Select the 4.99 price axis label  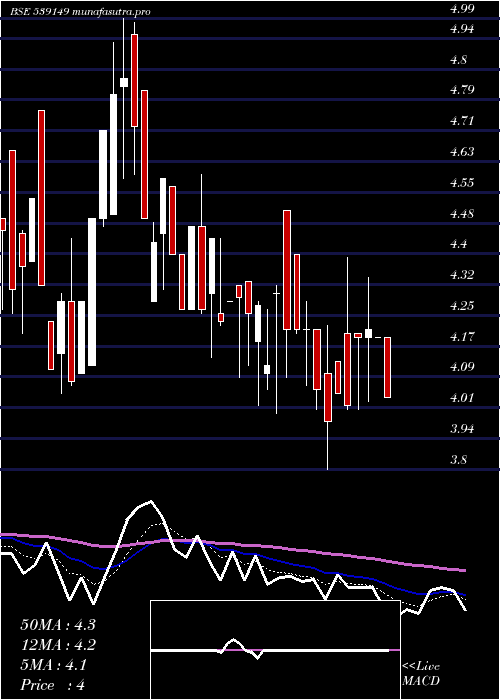pyautogui.click(x=461, y=9)
